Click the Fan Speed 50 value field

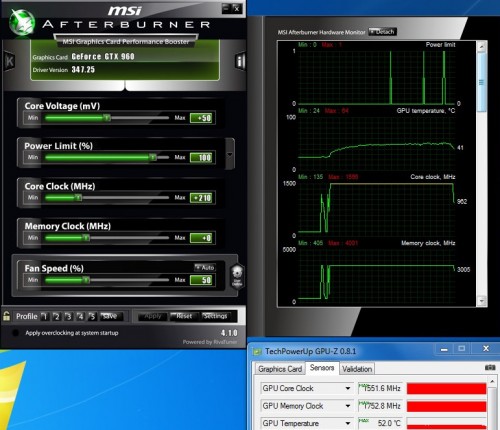(201, 280)
